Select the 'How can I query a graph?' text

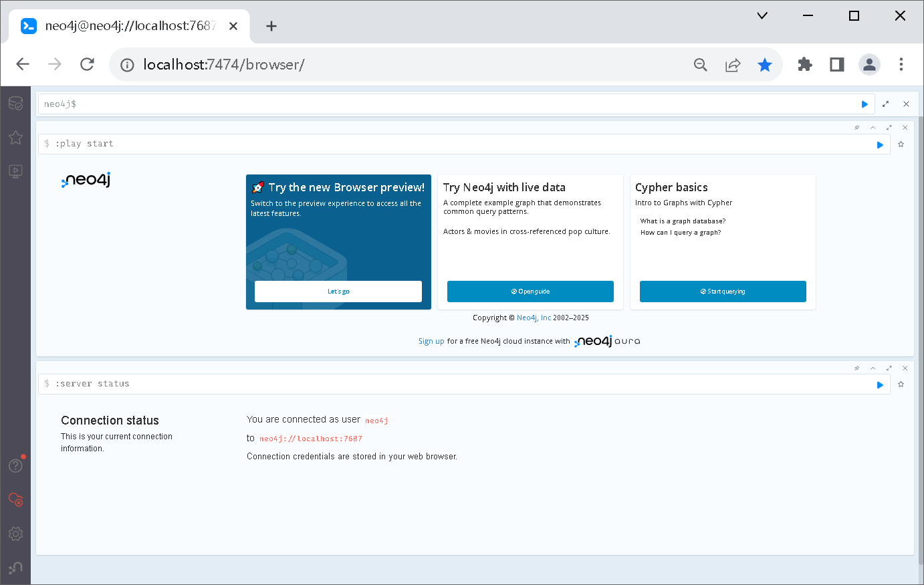coord(681,233)
